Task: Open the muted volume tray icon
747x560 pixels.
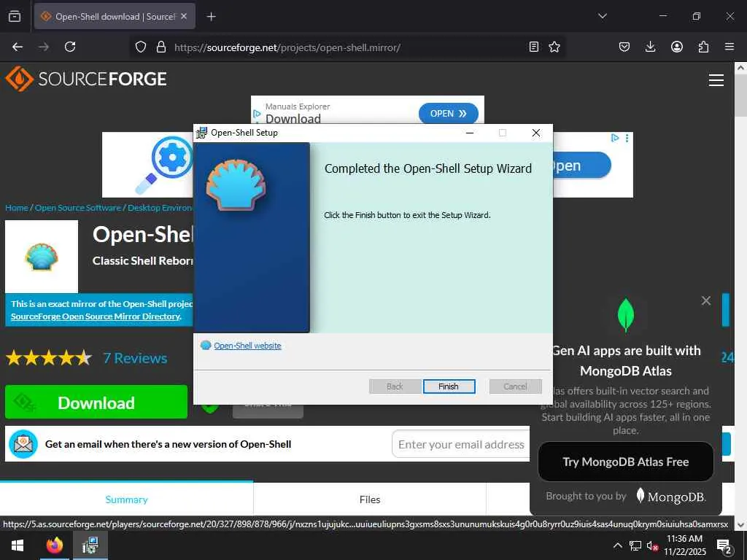Action: tap(653, 545)
